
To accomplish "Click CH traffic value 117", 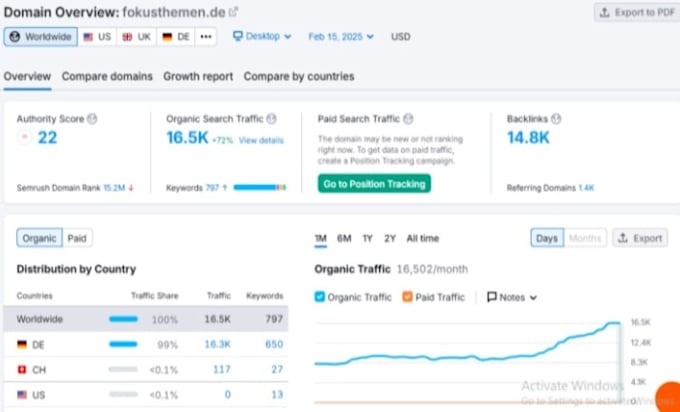I will pos(222,369).
